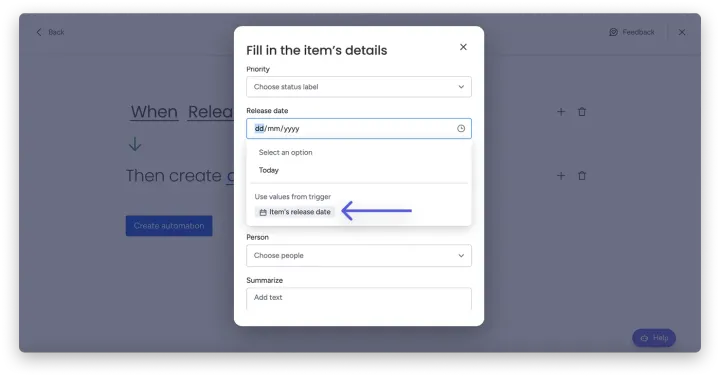Open the Help button

pos(654,338)
